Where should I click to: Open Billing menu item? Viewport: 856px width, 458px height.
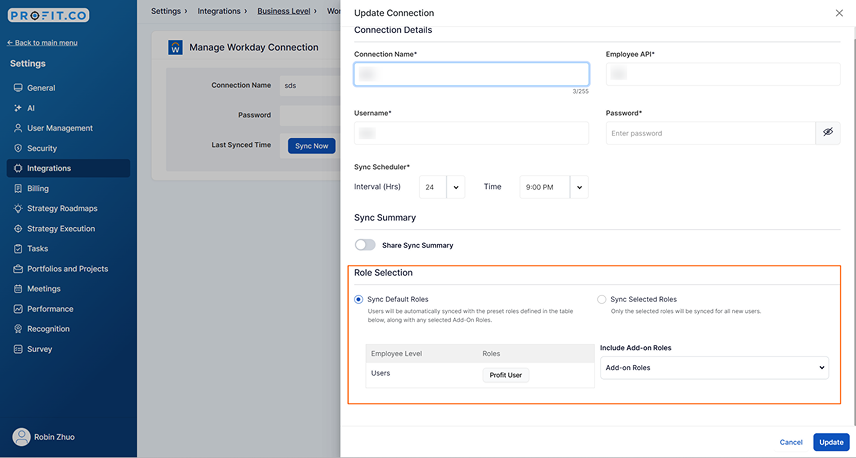click(68, 188)
